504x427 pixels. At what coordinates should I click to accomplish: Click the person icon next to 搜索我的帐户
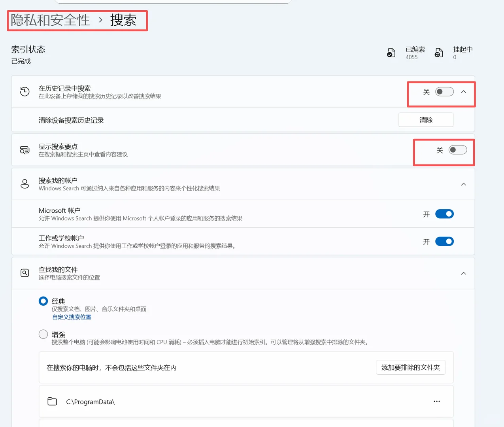[25, 184]
